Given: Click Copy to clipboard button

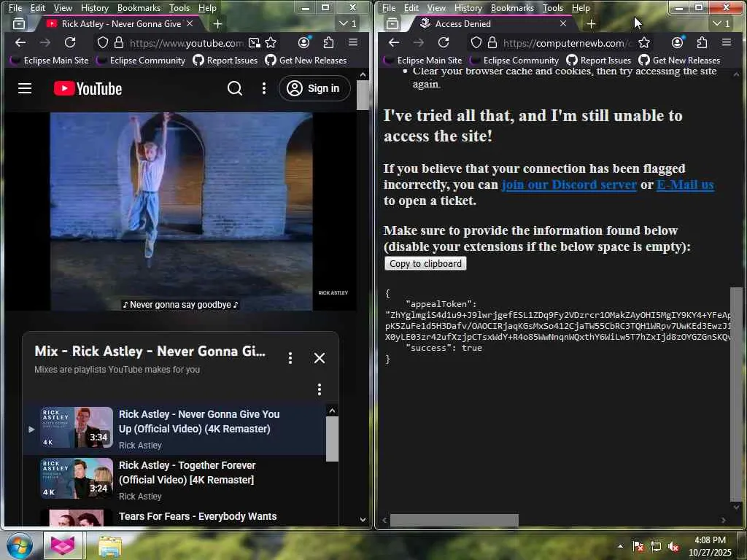Looking at the screenshot, I should click(425, 264).
